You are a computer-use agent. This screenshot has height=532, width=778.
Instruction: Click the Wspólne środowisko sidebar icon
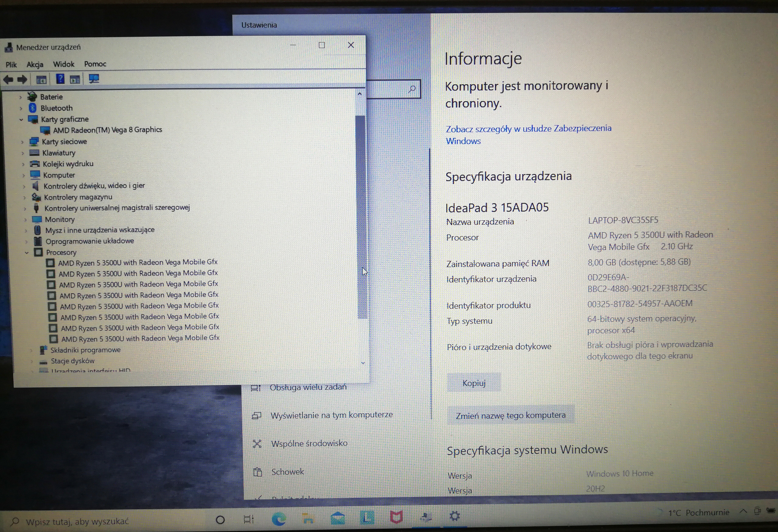pyautogui.click(x=257, y=444)
